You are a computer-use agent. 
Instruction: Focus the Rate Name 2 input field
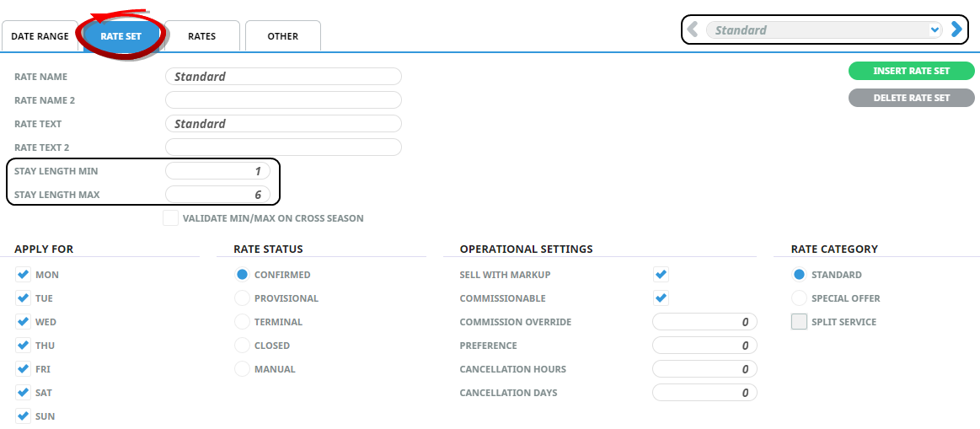click(283, 100)
